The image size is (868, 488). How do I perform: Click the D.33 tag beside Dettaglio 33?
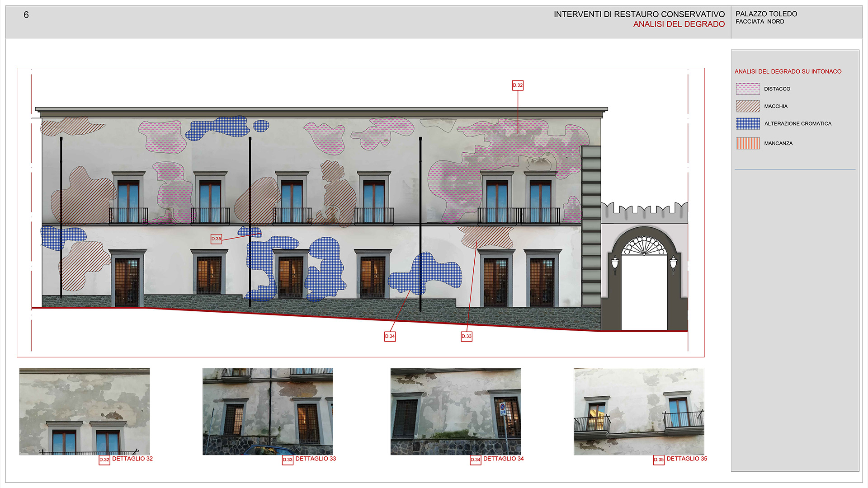[x=288, y=460]
